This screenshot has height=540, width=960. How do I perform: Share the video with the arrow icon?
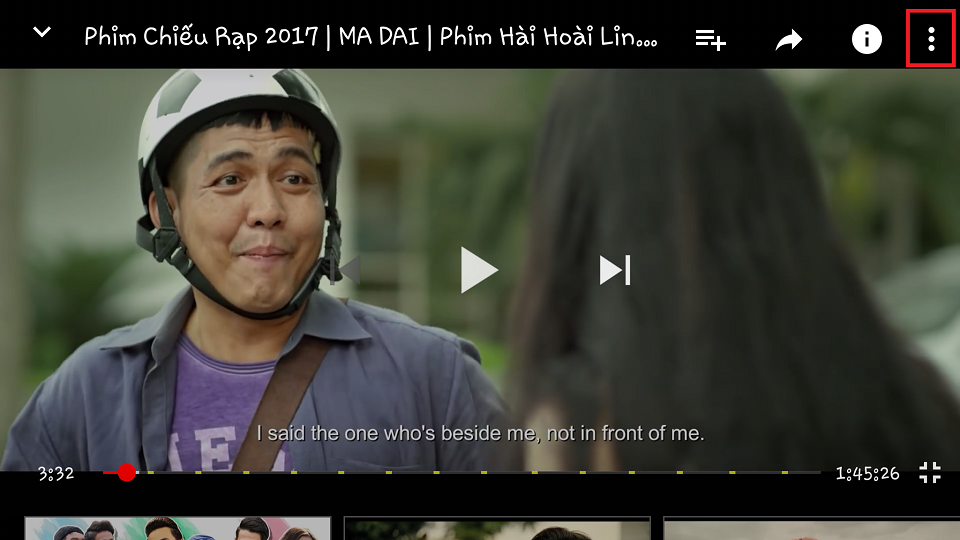(789, 40)
